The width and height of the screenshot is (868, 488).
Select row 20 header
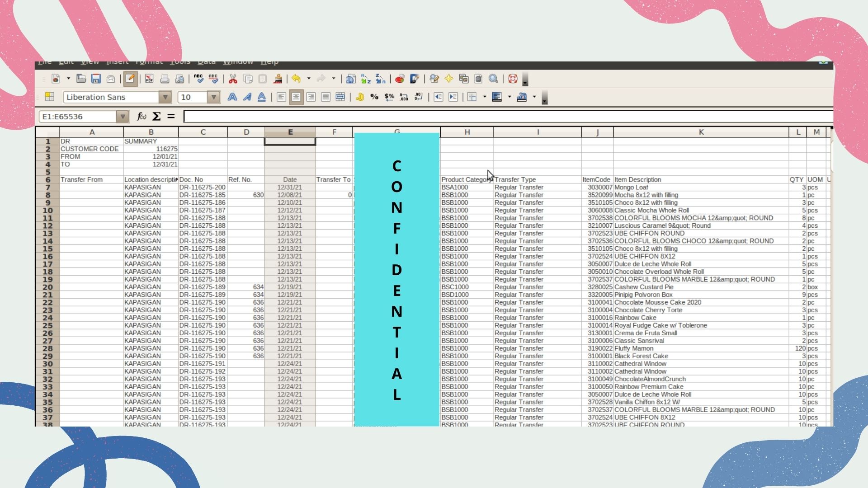[x=47, y=287]
